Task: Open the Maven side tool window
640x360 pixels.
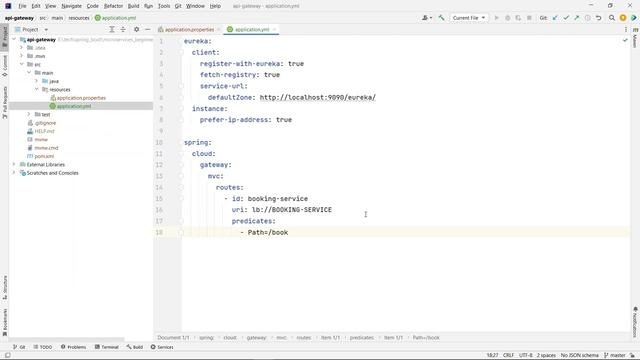Action: coord(635,37)
